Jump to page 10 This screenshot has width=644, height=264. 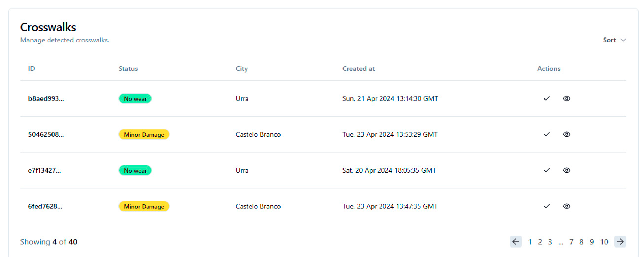[604, 242]
